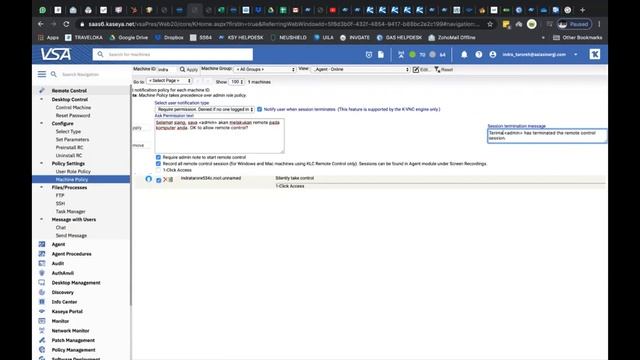This screenshot has height=360, width=640.
Task: Open the Policy Management module icon
Action: [42, 350]
